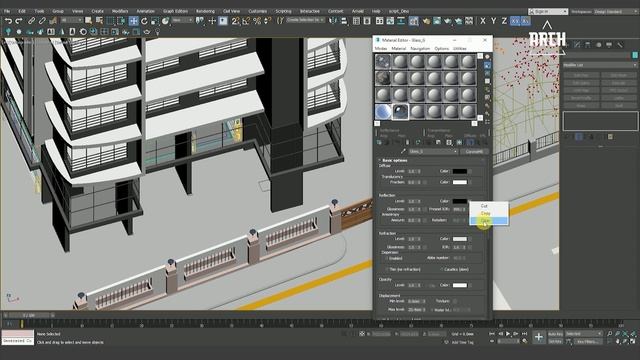Toggle the 3D Snaps tool
Viewport: 640px width, 360px height.
(236, 21)
